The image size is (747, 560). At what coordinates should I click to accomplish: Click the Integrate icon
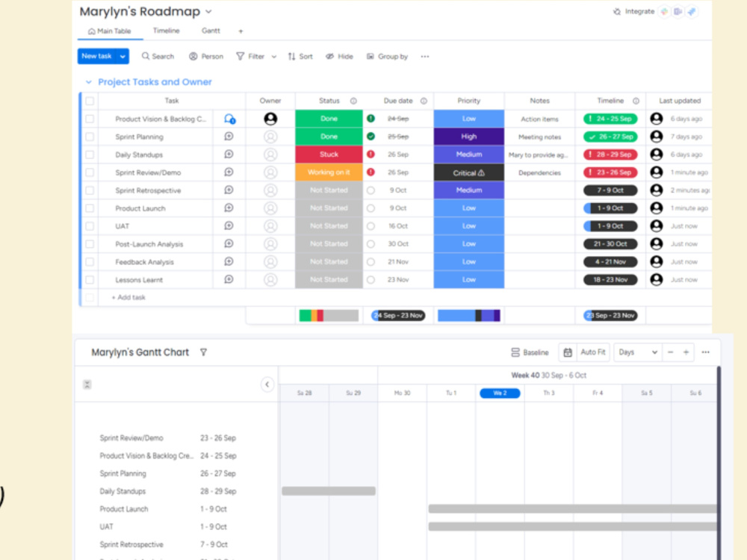(617, 11)
